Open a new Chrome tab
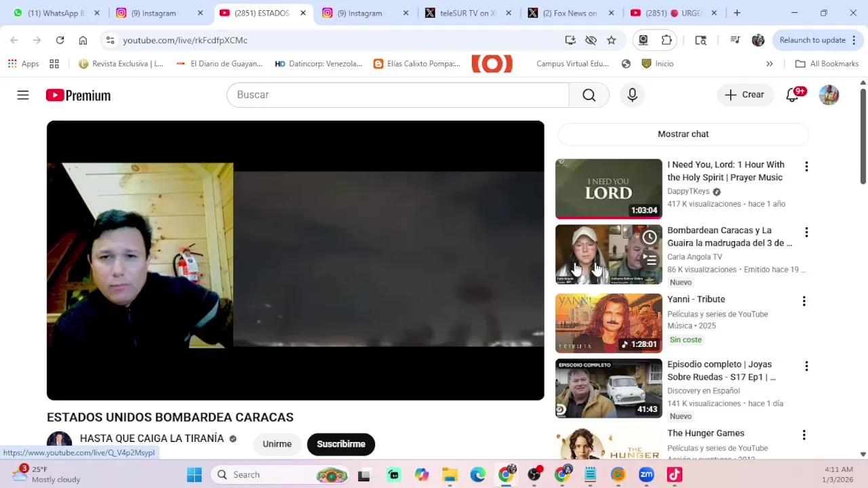 point(737,13)
